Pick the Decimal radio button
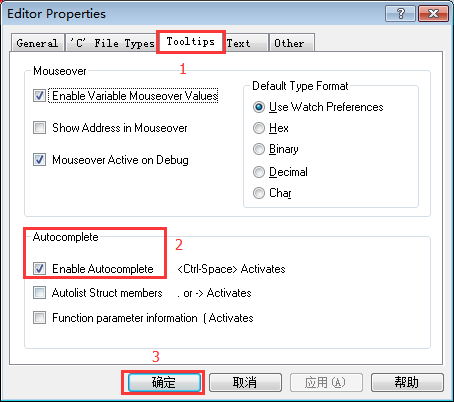 click(259, 172)
